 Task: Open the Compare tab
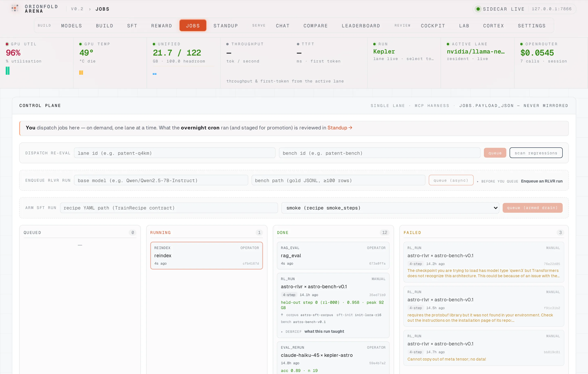click(315, 26)
